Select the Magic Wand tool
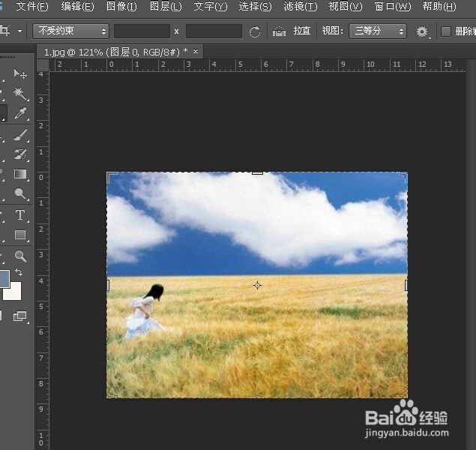This screenshot has width=476, height=450. pyautogui.click(x=20, y=94)
